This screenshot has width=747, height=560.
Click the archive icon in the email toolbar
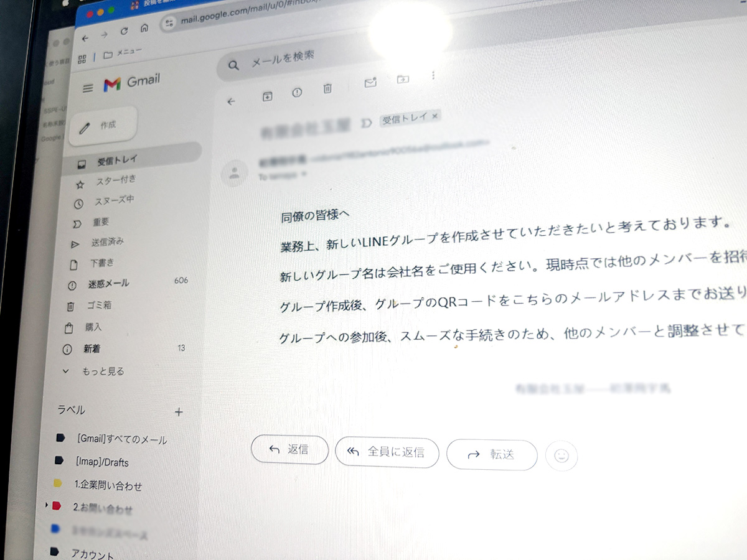(266, 96)
